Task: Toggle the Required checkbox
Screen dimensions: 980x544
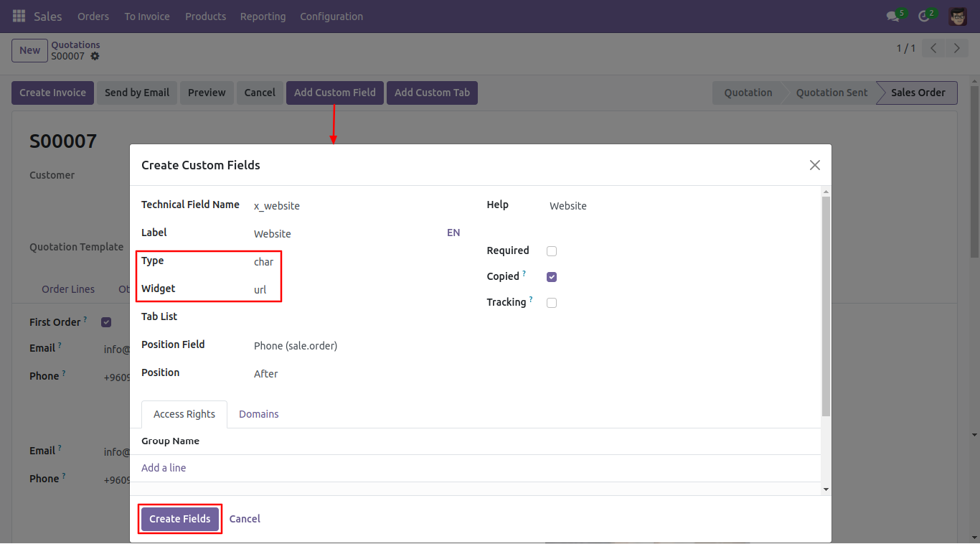Action: 552,251
